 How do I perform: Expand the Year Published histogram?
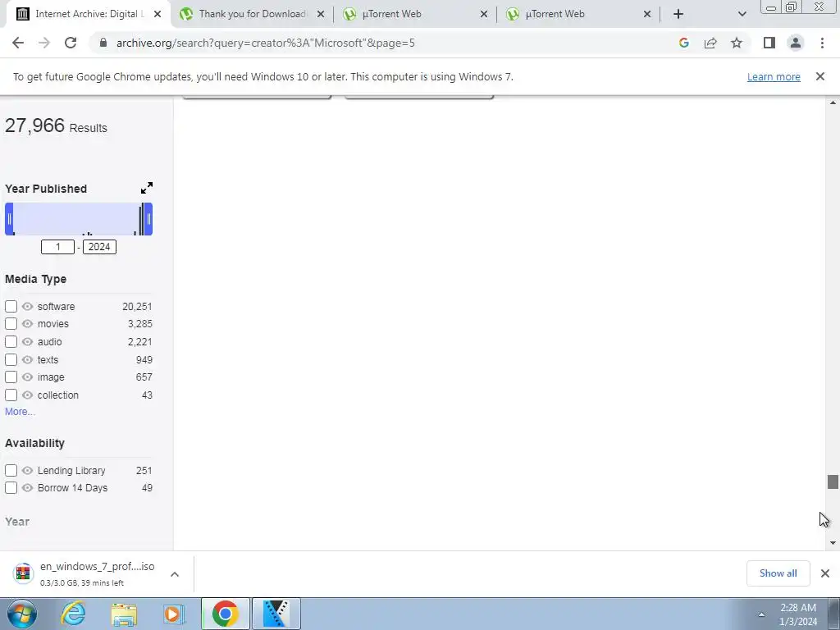tap(147, 188)
